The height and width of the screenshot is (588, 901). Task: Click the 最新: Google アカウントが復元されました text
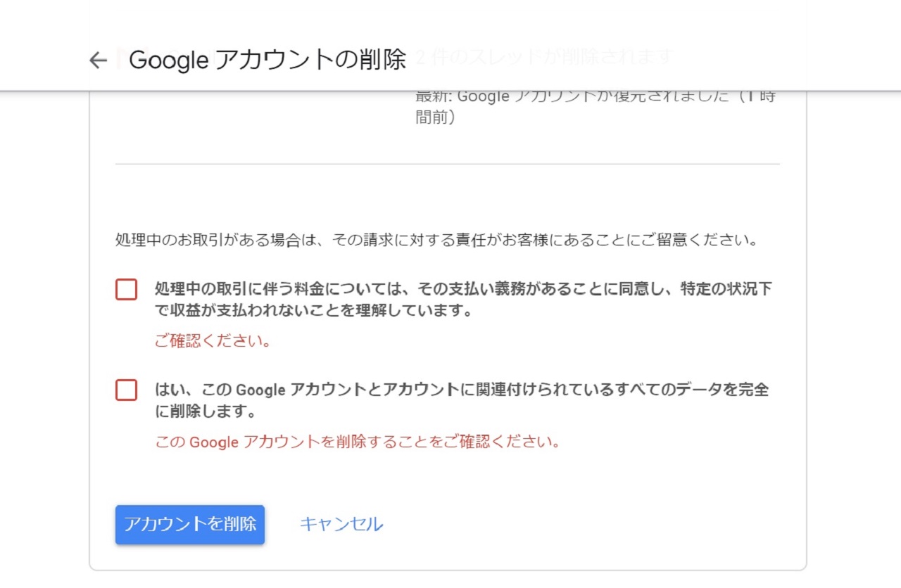[x=595, y=96]
